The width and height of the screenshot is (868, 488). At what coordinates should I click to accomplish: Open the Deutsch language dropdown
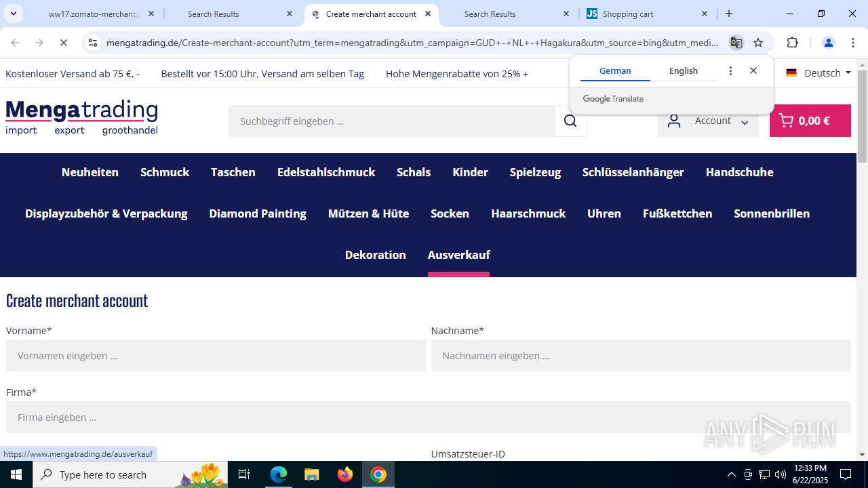[818, 73]
